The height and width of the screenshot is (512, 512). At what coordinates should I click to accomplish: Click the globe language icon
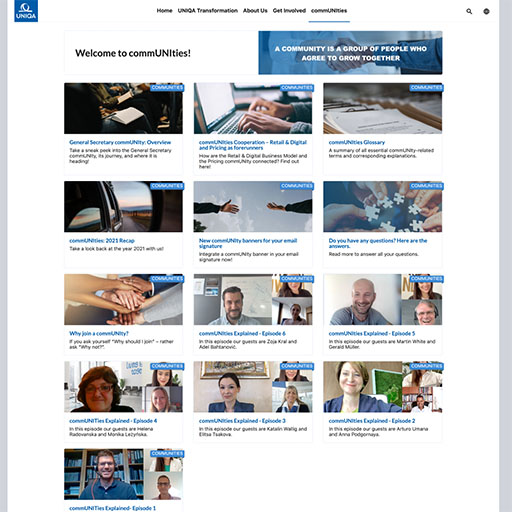tap(486, 11)
